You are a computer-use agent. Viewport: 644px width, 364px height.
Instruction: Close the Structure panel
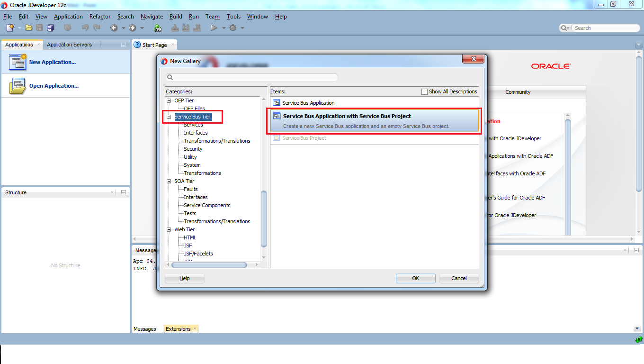click(112, 192)
